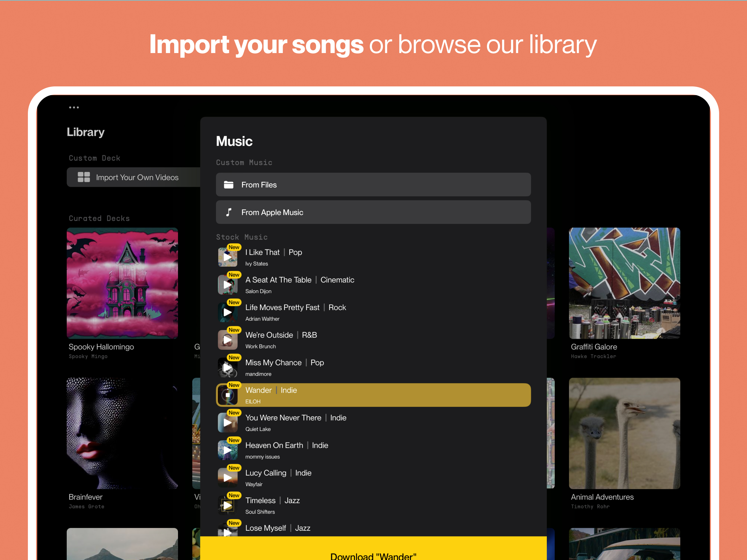Click artist name Wayfair

[x=254, y=484]
